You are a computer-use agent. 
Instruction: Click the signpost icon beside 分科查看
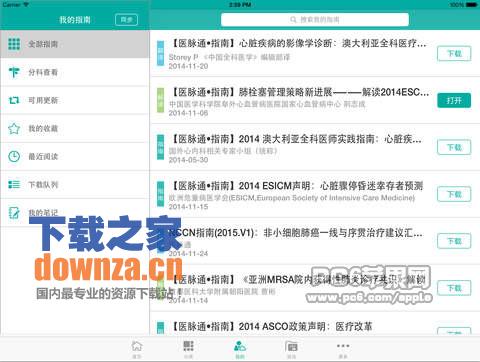(14, 72)
